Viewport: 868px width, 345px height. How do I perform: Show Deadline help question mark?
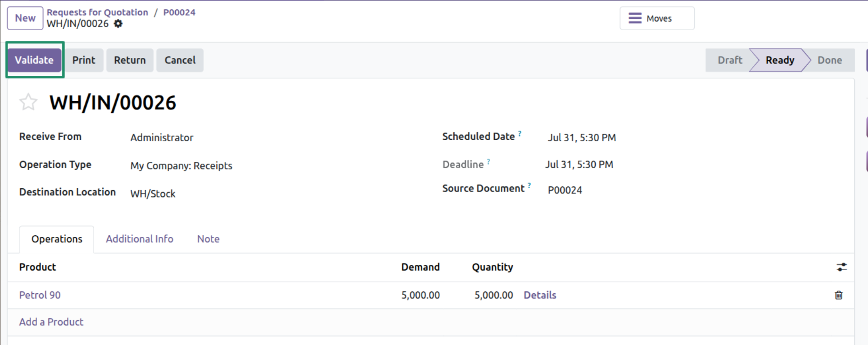(489, 161)
